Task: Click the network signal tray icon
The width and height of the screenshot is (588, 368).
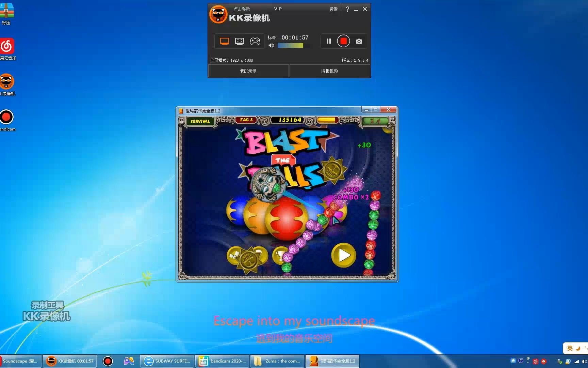Action: 576,362
